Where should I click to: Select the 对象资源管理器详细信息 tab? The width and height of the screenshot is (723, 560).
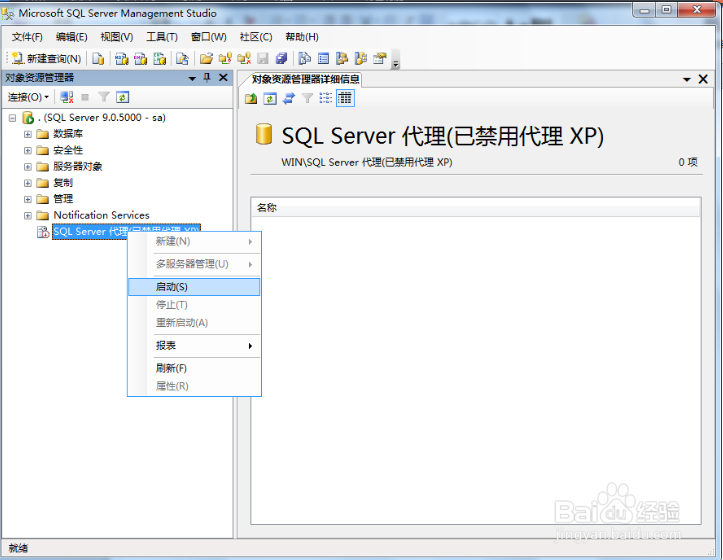305,79
